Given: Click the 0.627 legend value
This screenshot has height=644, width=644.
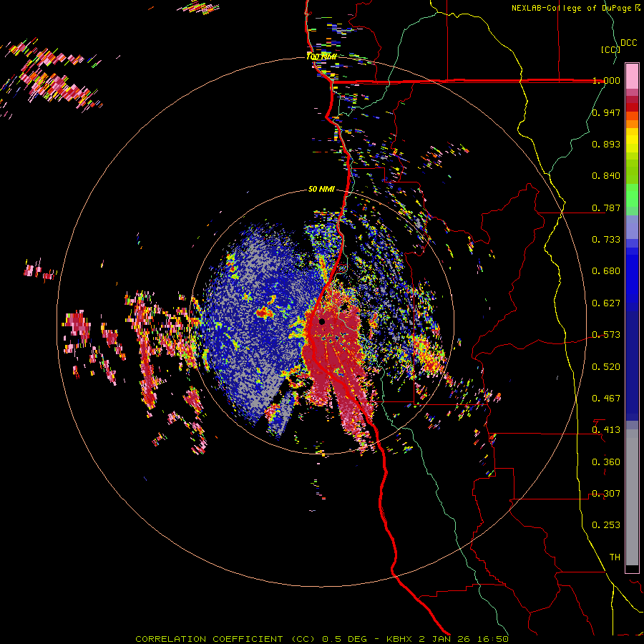Looking at the screenshot, I should pyautogui.click(x=606, y=303).
